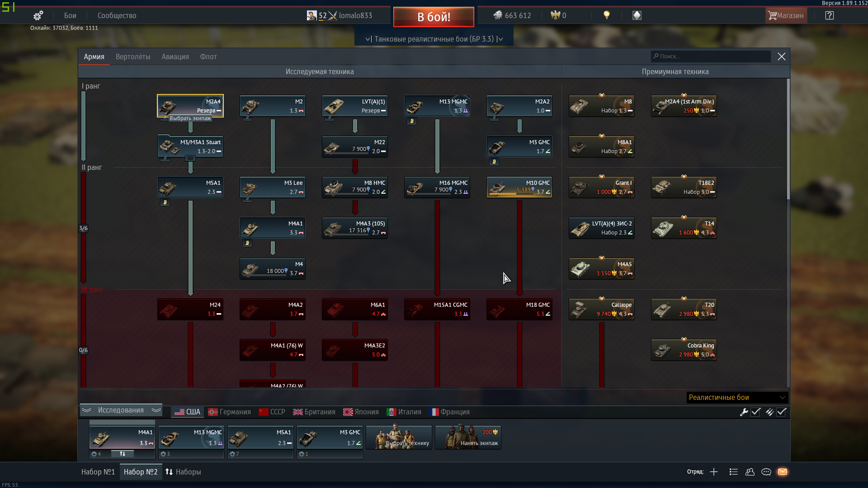This screenshot has width=868, height=488.
Task: Open the squad members icon
Action: 750,472
